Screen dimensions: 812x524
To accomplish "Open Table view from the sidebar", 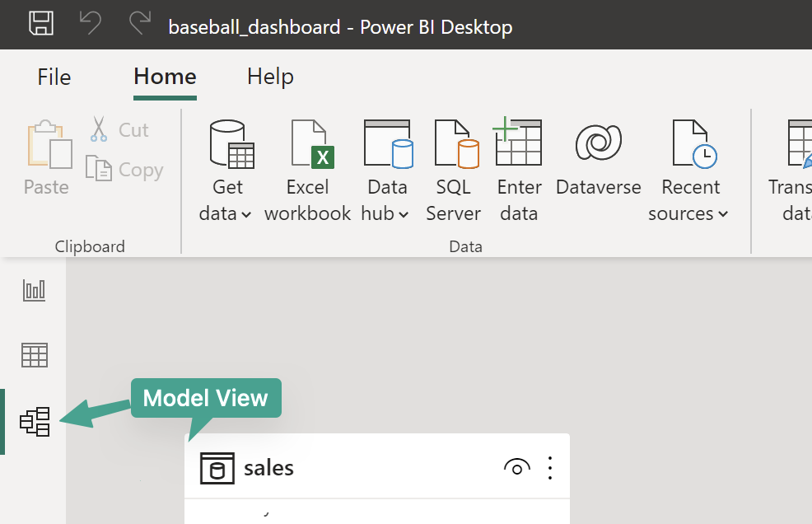I will 34,355.
